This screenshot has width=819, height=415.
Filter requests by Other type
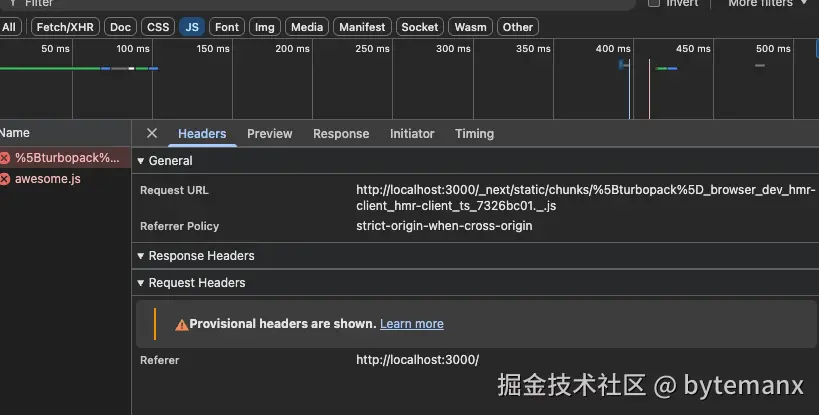tap(518, 27)
